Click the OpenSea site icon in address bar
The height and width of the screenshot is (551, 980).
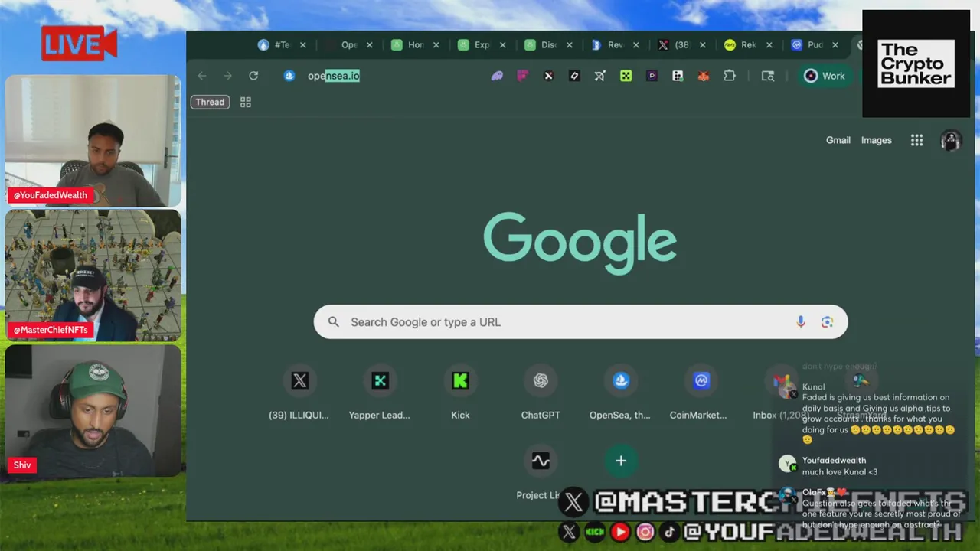(289, 76)
